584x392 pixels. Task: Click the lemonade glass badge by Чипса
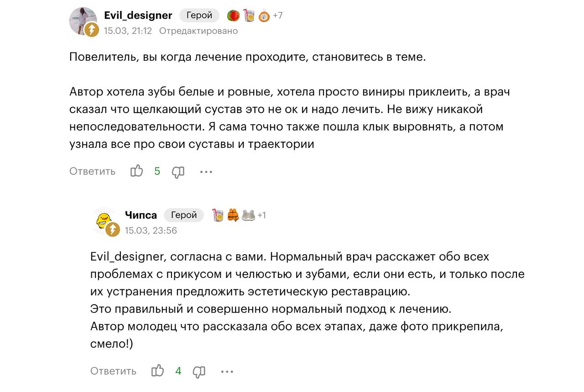pyautogui.click(x=218, y=215)
